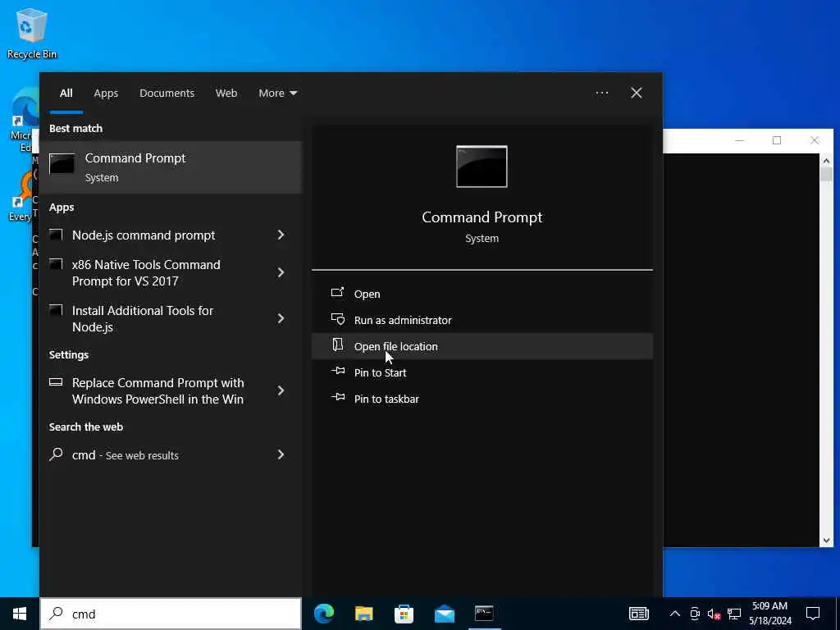Image resolution: width=840 pixels, height=630 pixels.
Task: Choose Run as administrator
Action: pyautogui.click(x=482, y=320)
